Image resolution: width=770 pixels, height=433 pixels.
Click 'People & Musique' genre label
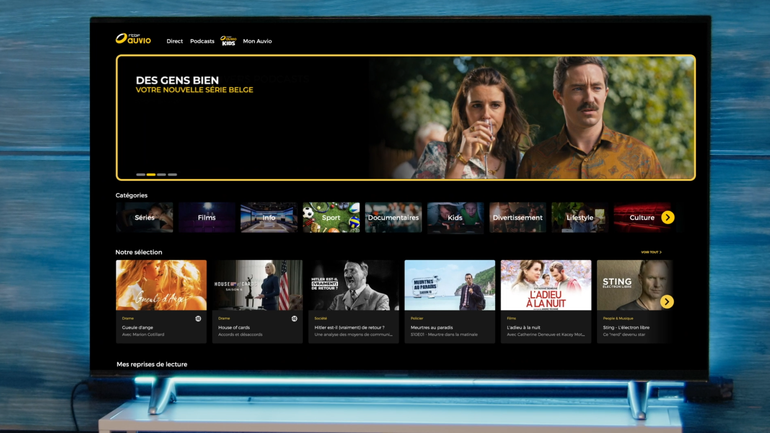point(618,319)
